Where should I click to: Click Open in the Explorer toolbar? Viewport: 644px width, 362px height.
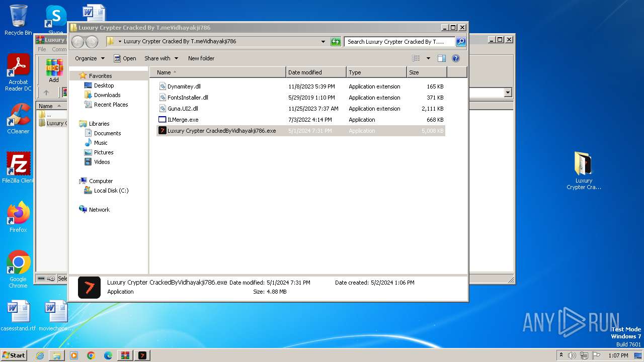[125, 58]
